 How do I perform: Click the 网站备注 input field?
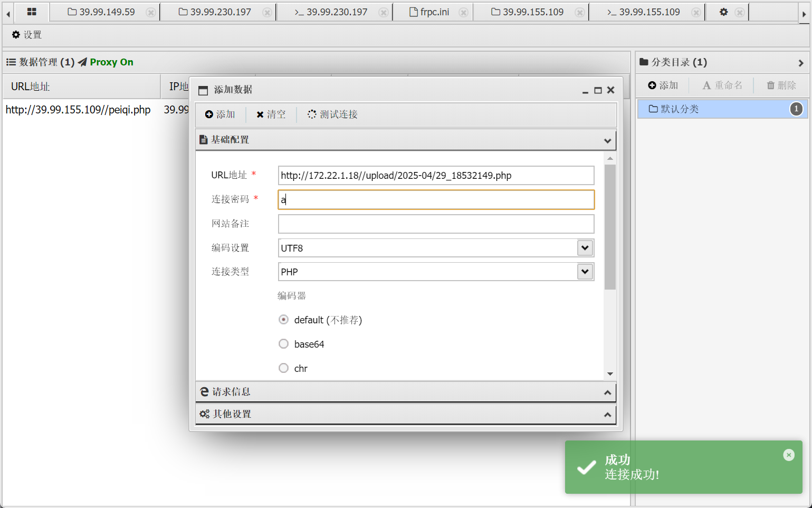tap(436, 224)
